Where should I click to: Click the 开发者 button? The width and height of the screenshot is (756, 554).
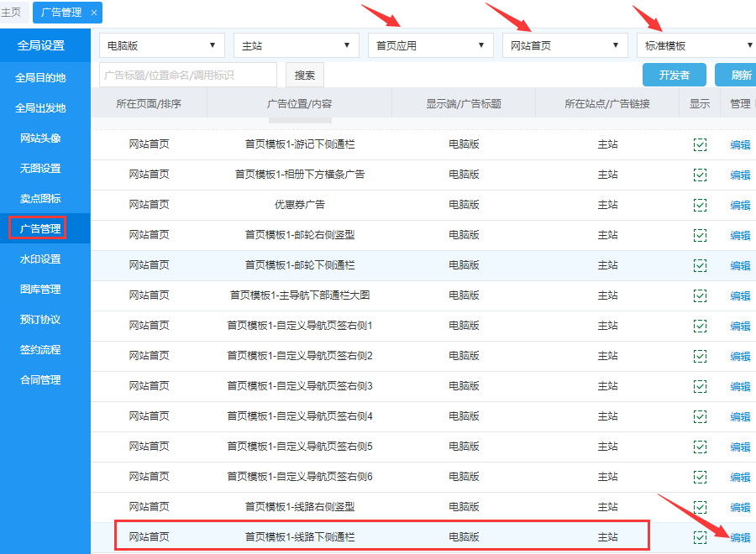coord(674,75)
